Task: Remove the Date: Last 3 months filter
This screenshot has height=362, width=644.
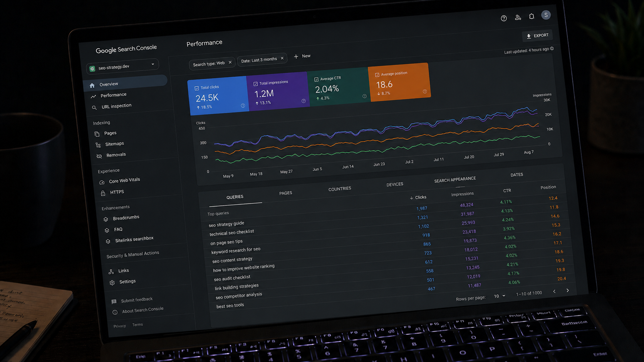Action: [282, 58]
